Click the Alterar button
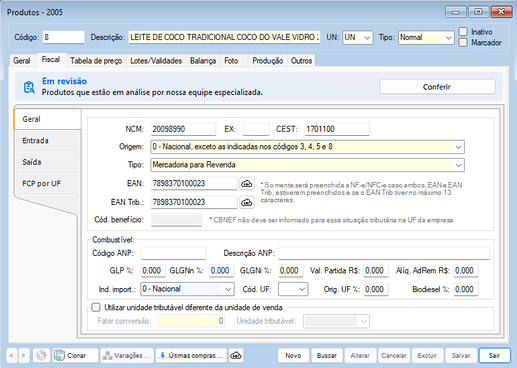Viewport: 517px width, 368px height. tap(360, 356)
